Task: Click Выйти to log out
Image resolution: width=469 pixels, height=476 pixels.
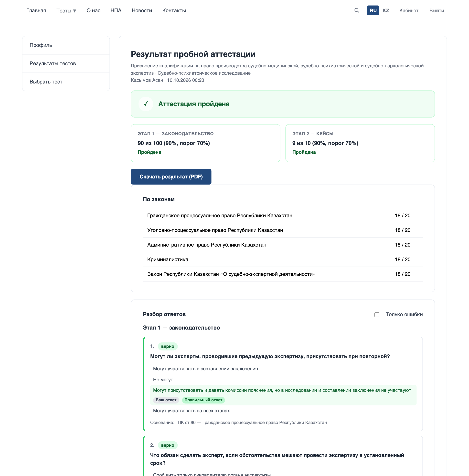Action: [437, 10]
